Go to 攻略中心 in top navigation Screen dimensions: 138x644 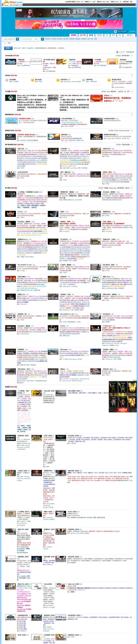[x=99, y=2]
